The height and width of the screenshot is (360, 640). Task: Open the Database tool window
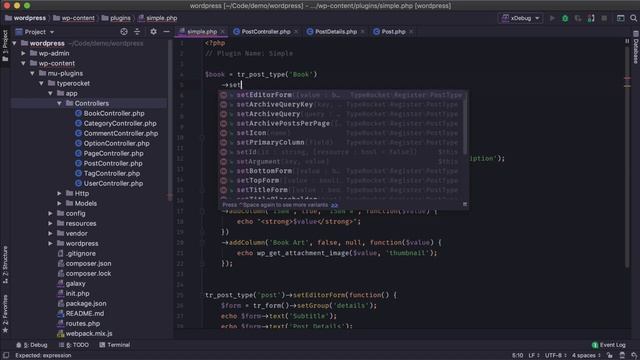tap(636, 47)
